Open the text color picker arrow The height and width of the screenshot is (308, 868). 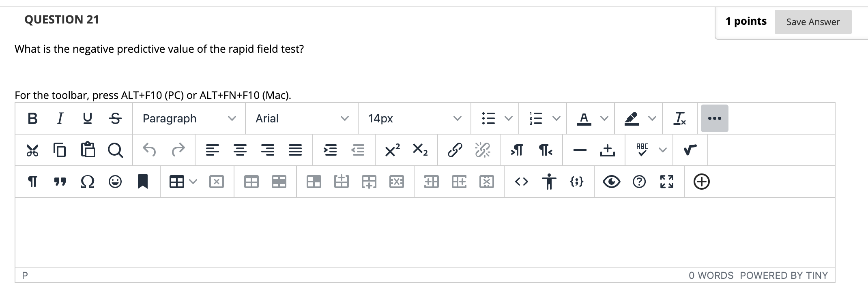[604, 118]
